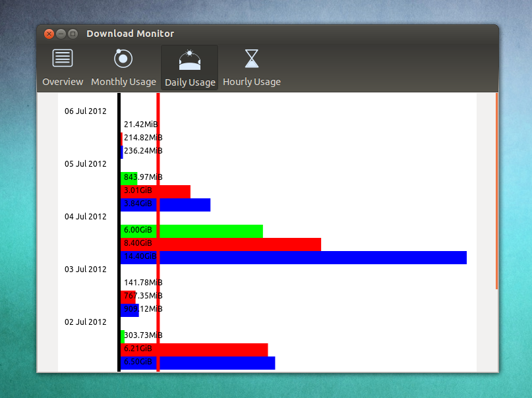Click the 02 Jul 2012 date label
This screenshot has width=532, height=398.
(x=86, y=322)
